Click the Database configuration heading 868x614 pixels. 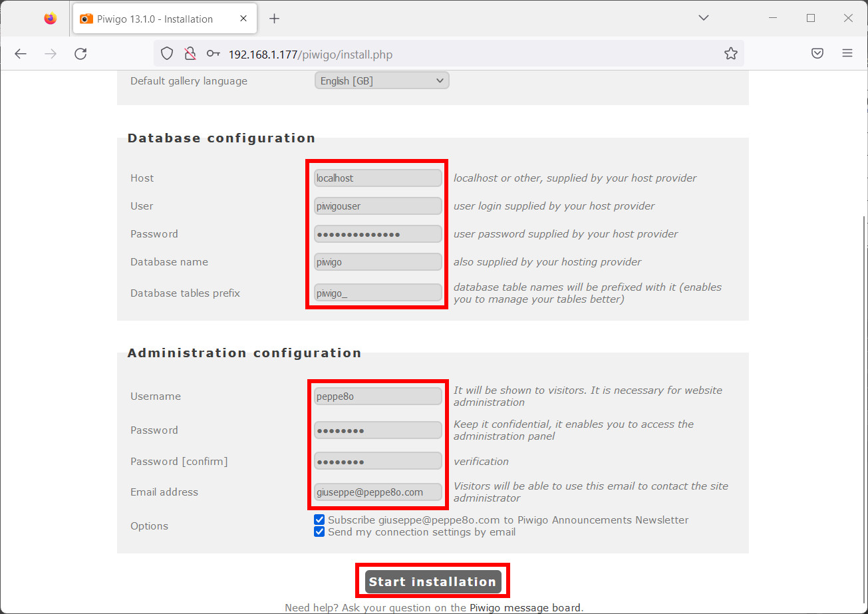(221, 138)
